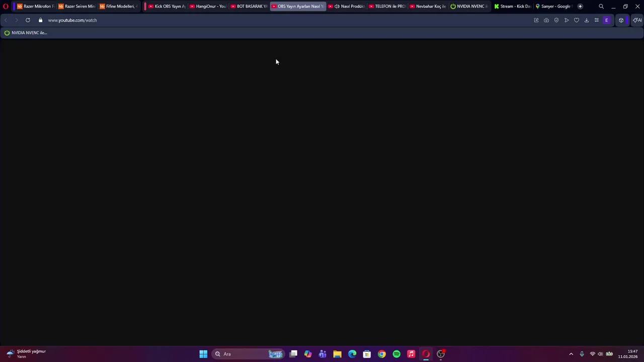The image size is (644, 362).
Task: Open the extensions cube icon
Action: (x=621, y=20)
